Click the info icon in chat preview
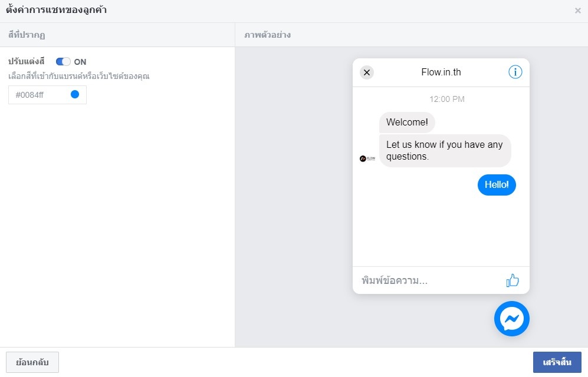Screen dimensions: 588x377 (x=515, y=72)
